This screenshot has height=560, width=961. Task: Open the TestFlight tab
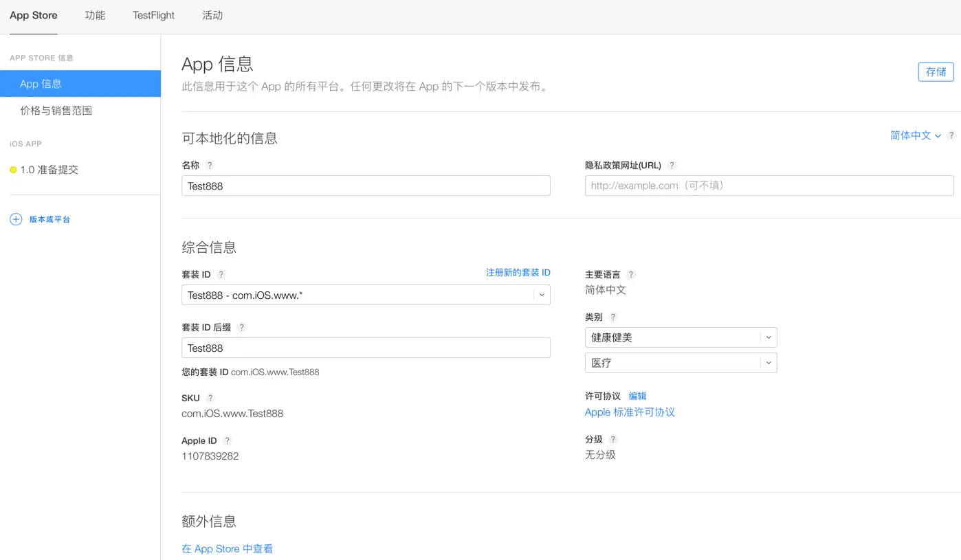click(154, 15)
